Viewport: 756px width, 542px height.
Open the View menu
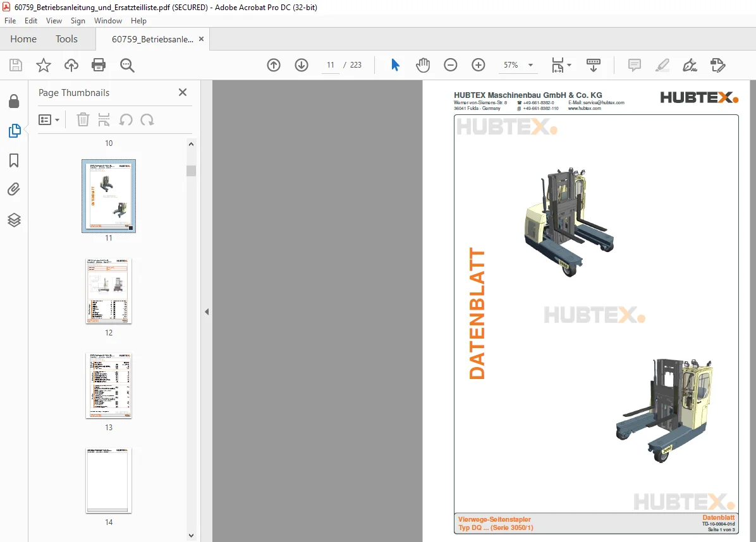click(x=54, y=21)
